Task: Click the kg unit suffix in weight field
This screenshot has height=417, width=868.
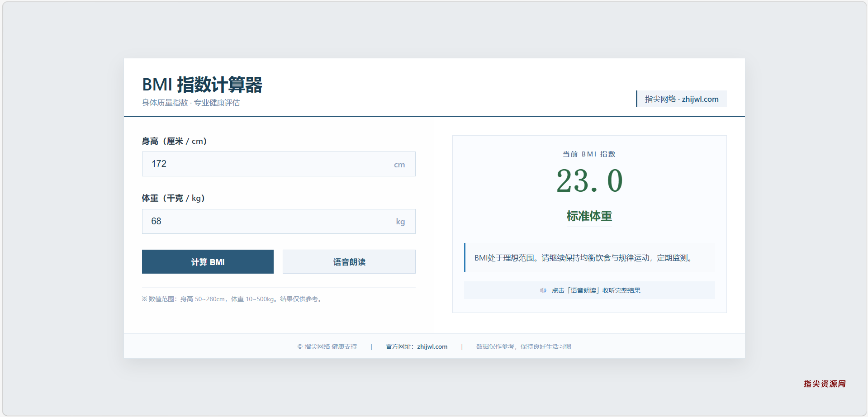Action: 400,222
